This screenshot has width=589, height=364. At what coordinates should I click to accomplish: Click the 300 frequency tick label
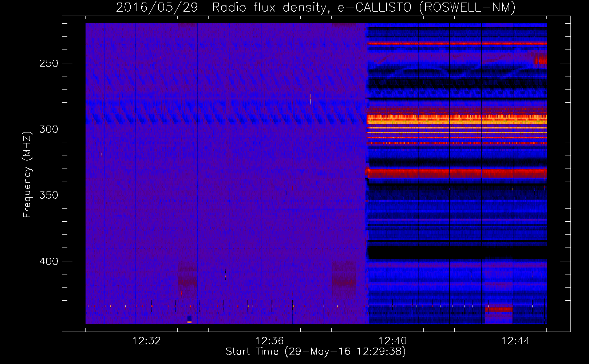[x=49, y=129]
